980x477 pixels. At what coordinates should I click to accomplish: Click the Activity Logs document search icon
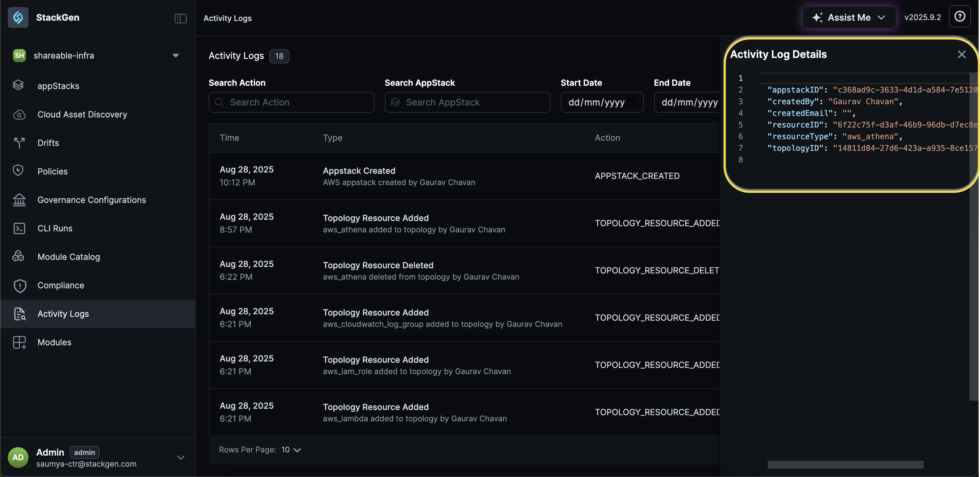pyautogui.click(x=19, y=314)
